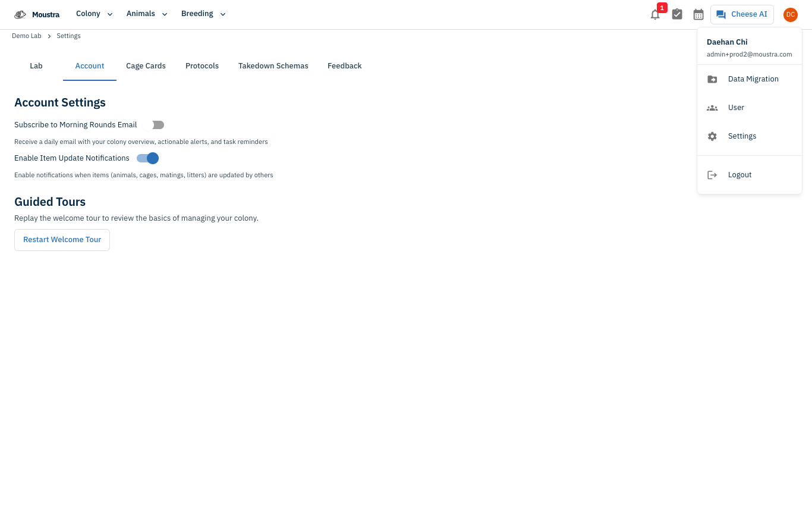Click the Data Migration folder icon
The height and width of the screenshot is (508, 812).
pos(712,79)
